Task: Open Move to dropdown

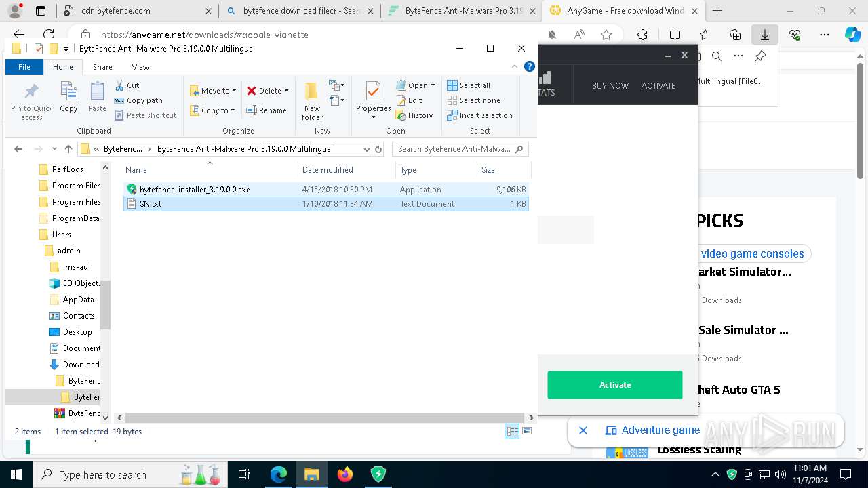Action: (x=213, y=91)
